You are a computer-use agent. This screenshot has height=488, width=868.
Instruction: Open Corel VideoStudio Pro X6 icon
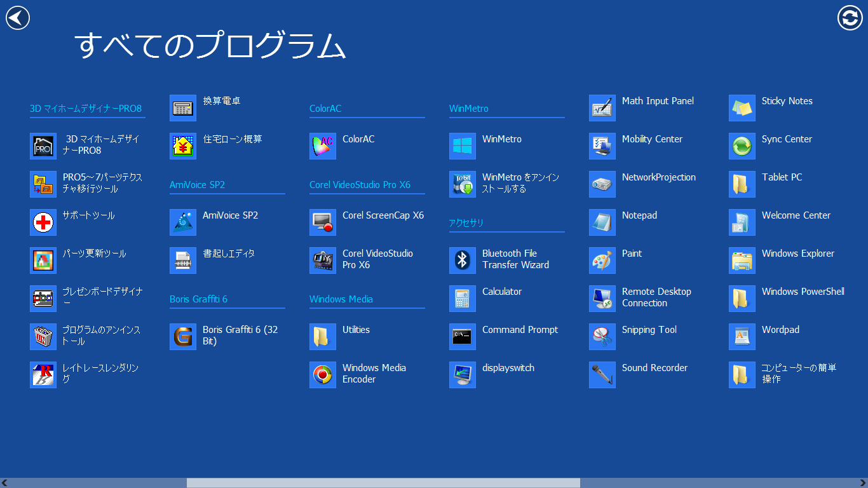tap(323, 261)
